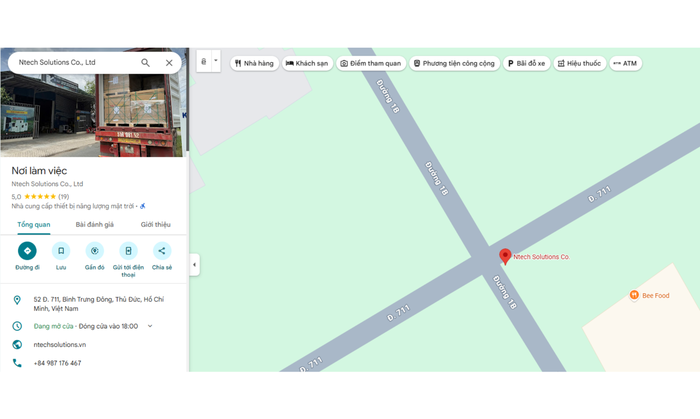Click the Bee Food marker on the map
This screenshot has height=419, width=700.
[x=634, y=295]
